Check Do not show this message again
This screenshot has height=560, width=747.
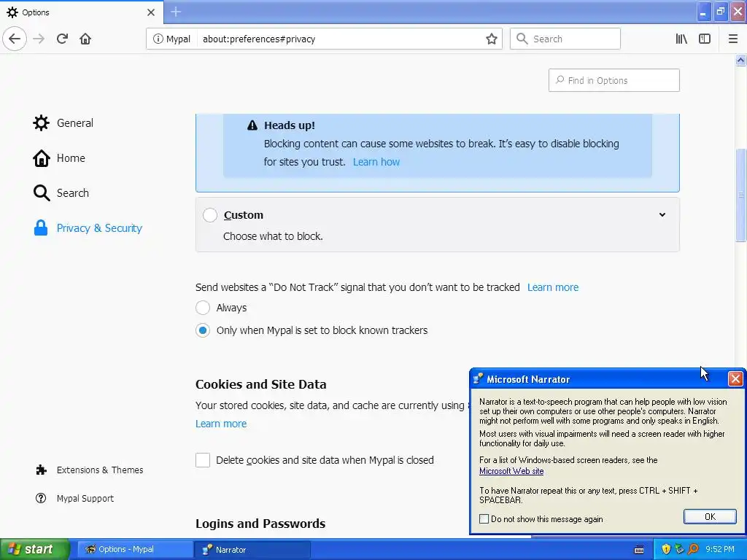484,519
